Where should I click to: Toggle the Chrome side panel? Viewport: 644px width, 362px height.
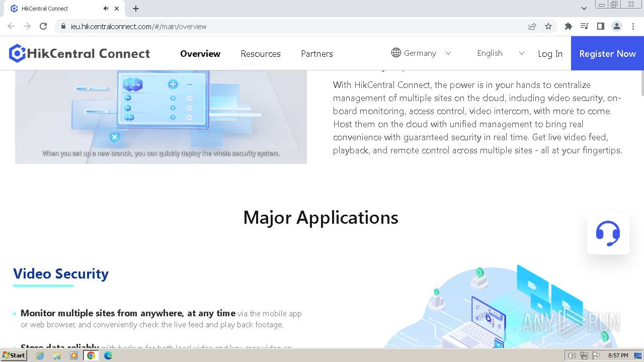point(601,26)
